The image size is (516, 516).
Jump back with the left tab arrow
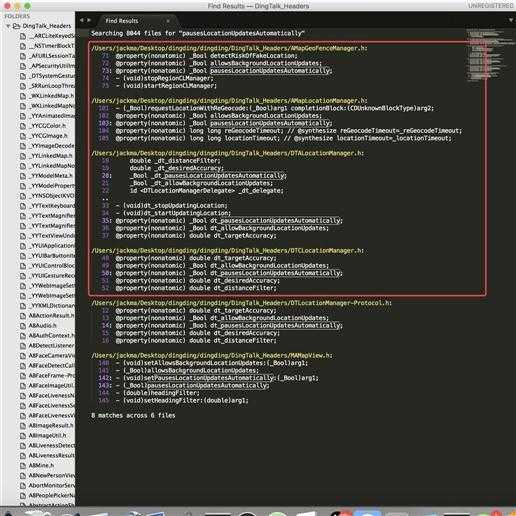(82, 20)
